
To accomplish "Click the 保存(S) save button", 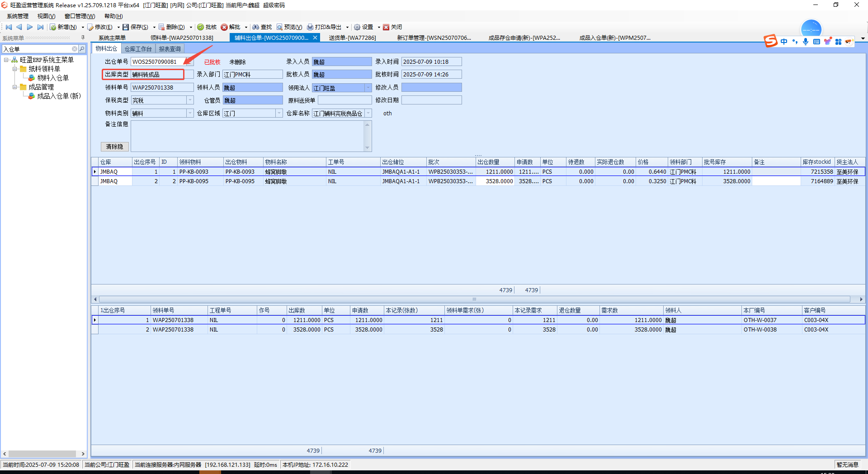I will pyautogui.click(x=136, y=27).
